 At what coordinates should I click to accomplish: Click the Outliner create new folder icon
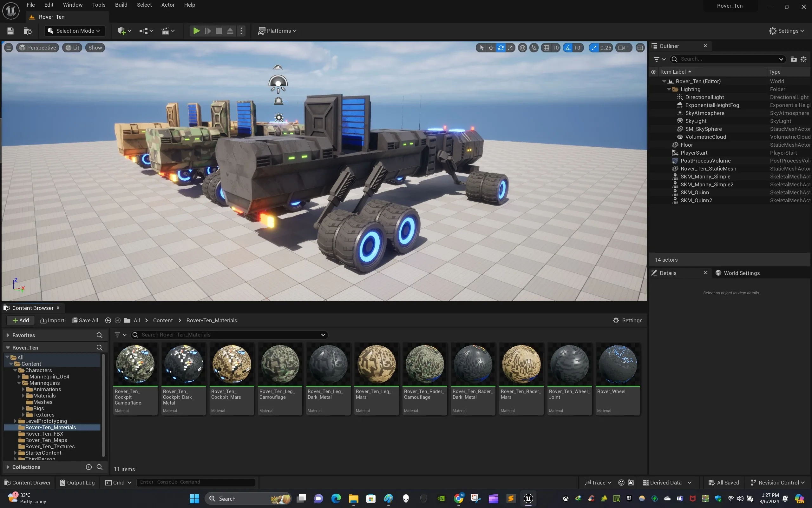(794, 59)
